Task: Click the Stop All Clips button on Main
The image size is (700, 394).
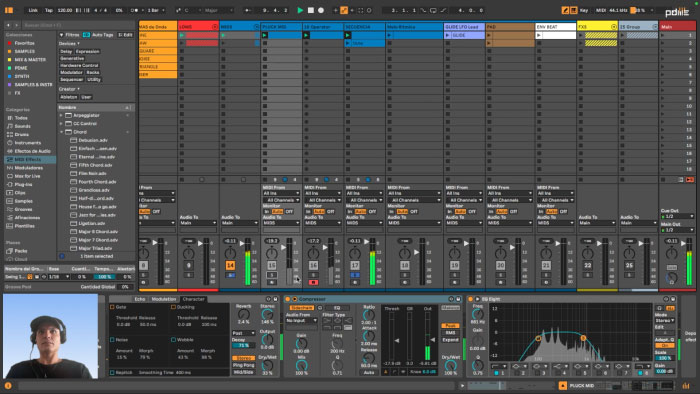Action: click(x=663, y=179)
